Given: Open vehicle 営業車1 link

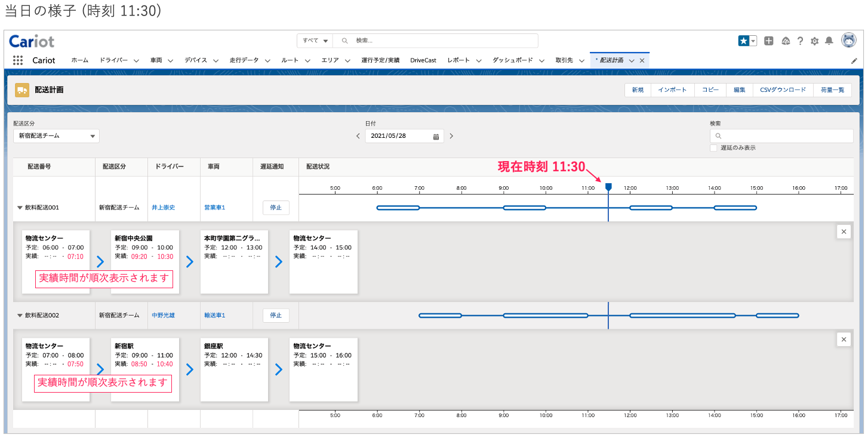Looking at the screenshot, I should point(215,208).
